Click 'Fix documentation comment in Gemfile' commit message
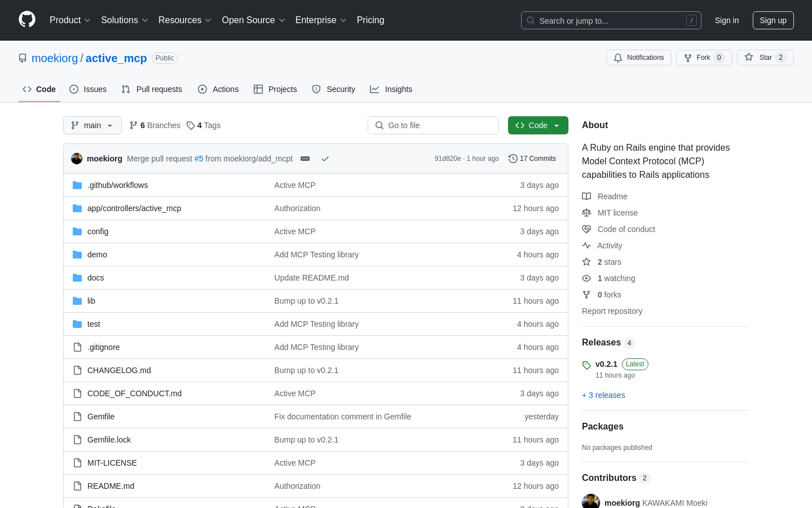812x508 pixels. tap(343, 417)
